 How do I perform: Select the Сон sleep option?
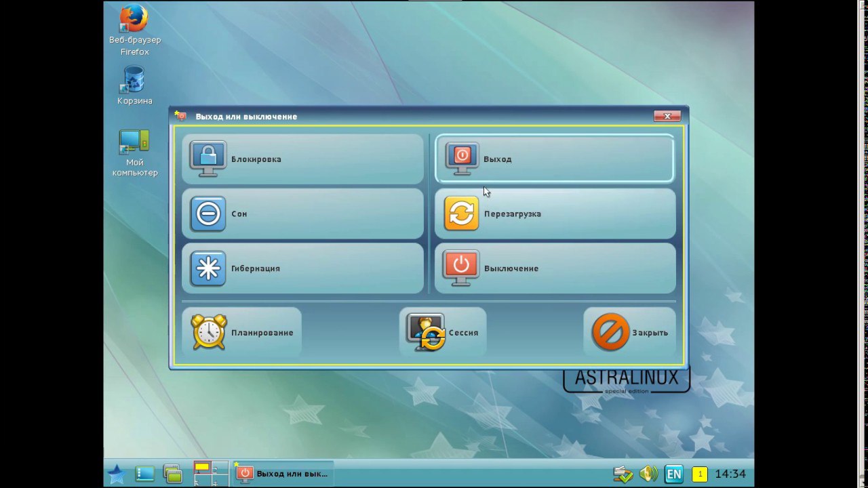(302, 213)
